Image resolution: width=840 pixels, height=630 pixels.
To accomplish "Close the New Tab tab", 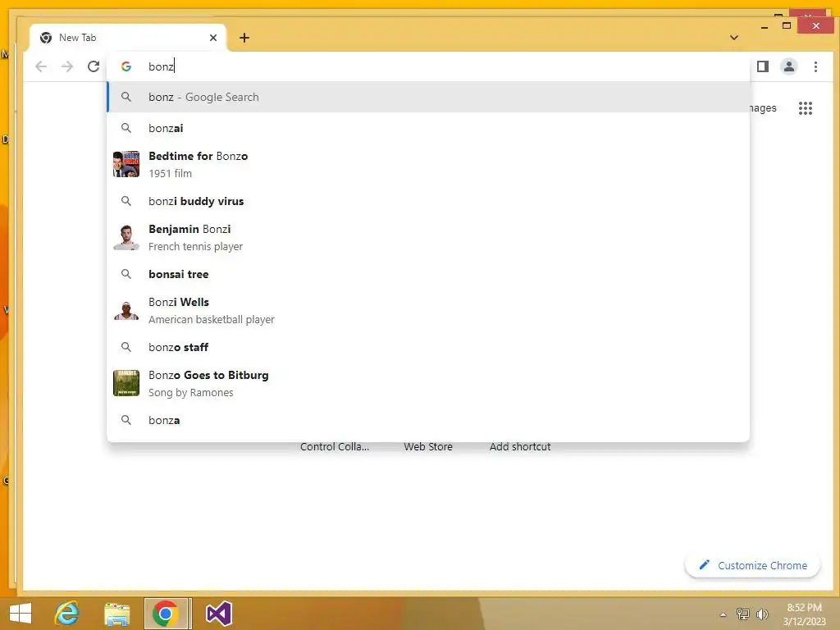I will 213,38.
